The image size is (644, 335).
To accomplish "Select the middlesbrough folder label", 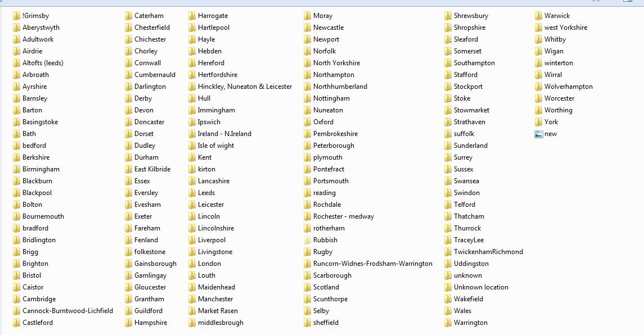I will coord(220,323).
